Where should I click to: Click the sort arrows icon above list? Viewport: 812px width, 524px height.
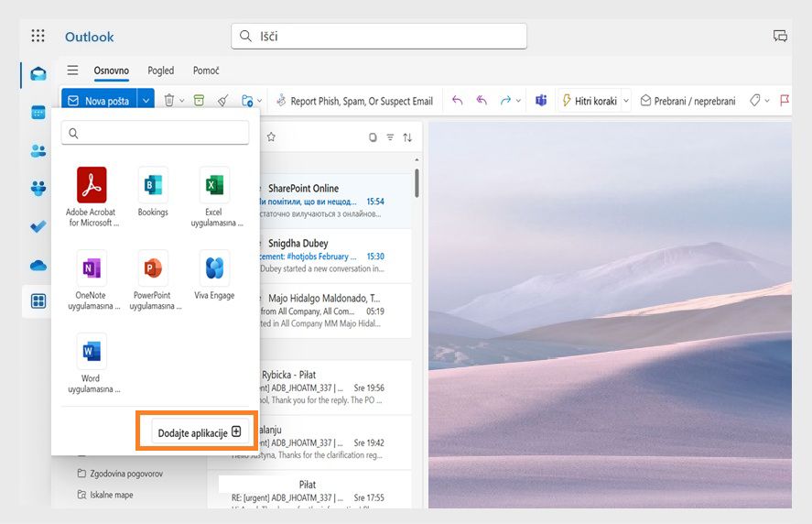coord(407,137)
